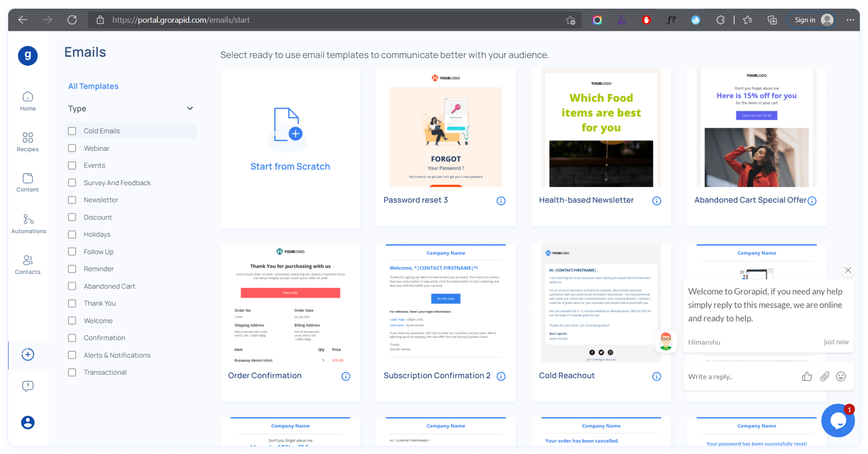The image size is (868, 454).
Task: Dismiss the Grorapid chat welcome popup
Action: pyautogui.click(x=848, y=270)
